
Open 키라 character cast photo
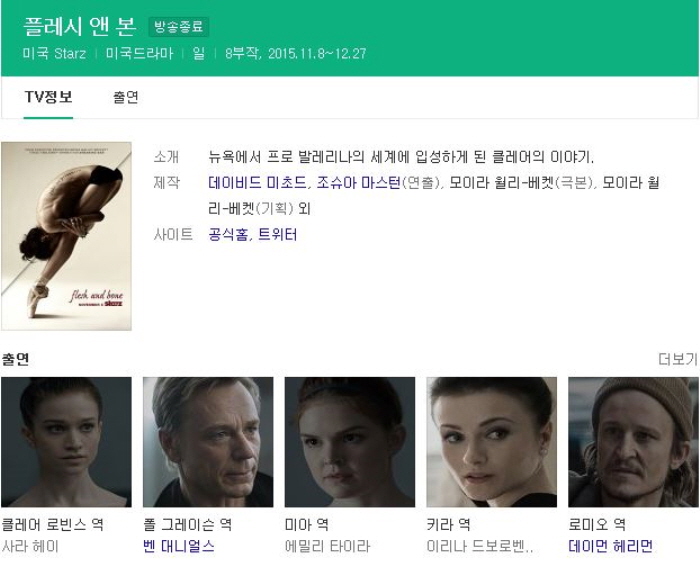click(x=492, y=442)
